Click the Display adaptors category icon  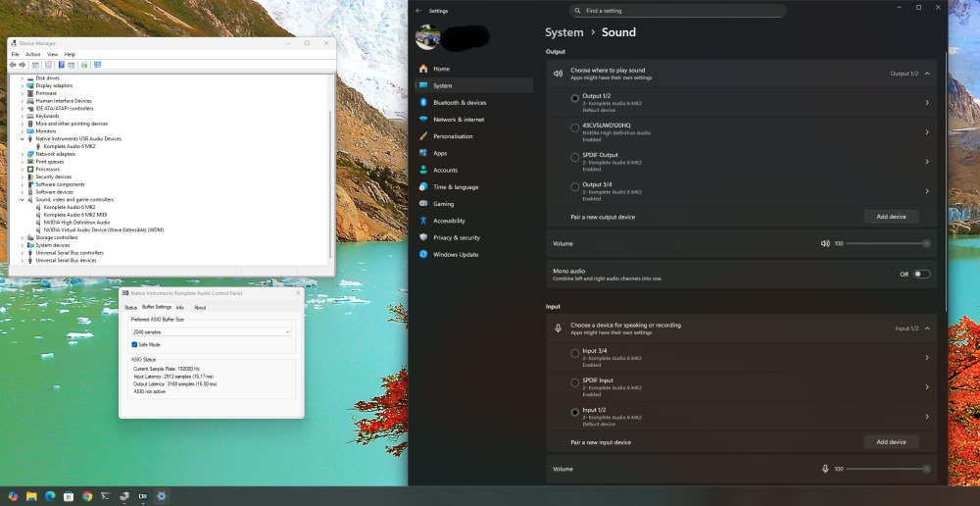click(x=30, y=85)
